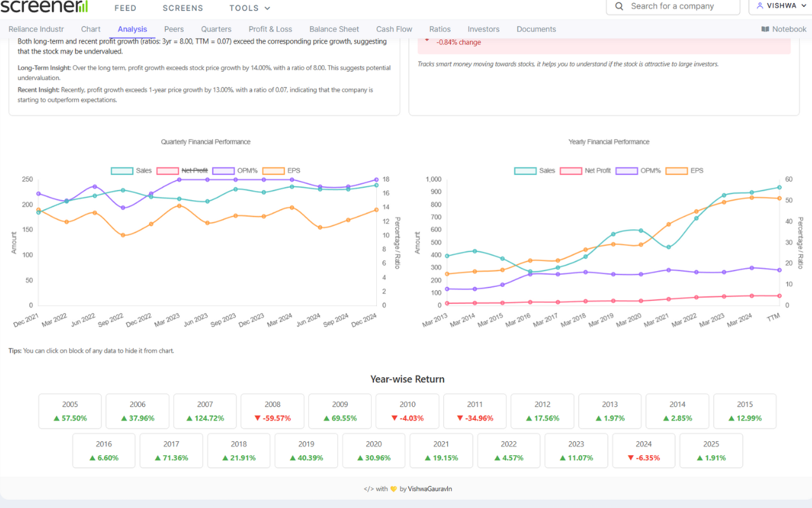Image resolution: width=812 pixels, height=508 pixels.
Task: Click the search magnifier icon
Action: pos(619,7)
